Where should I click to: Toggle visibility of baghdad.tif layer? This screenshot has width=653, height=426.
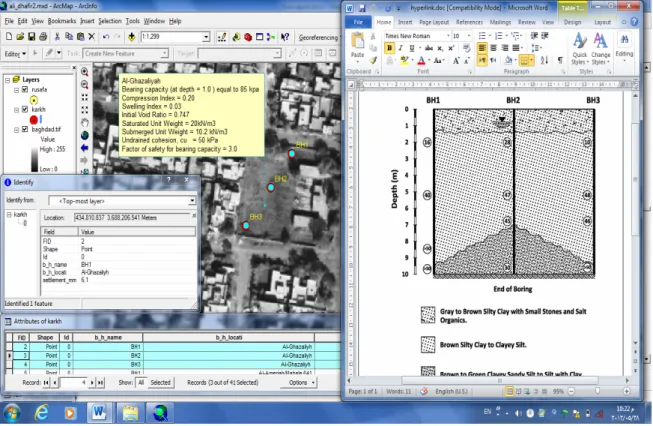point(25,130)
